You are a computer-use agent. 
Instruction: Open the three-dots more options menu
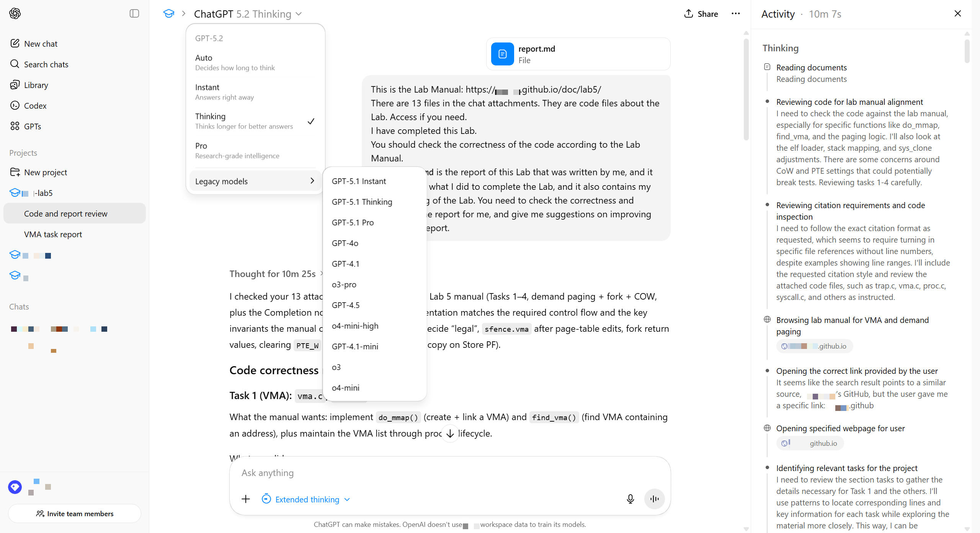(736, 14)
